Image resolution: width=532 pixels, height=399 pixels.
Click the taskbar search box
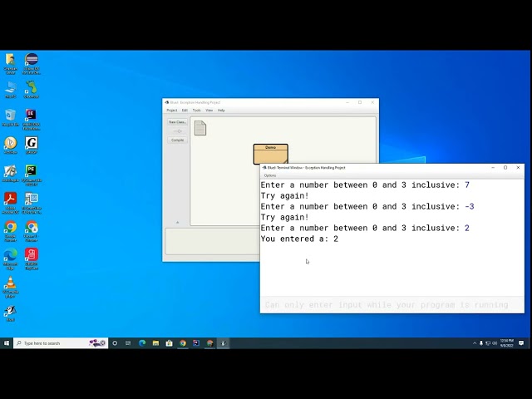pos(61,343)
